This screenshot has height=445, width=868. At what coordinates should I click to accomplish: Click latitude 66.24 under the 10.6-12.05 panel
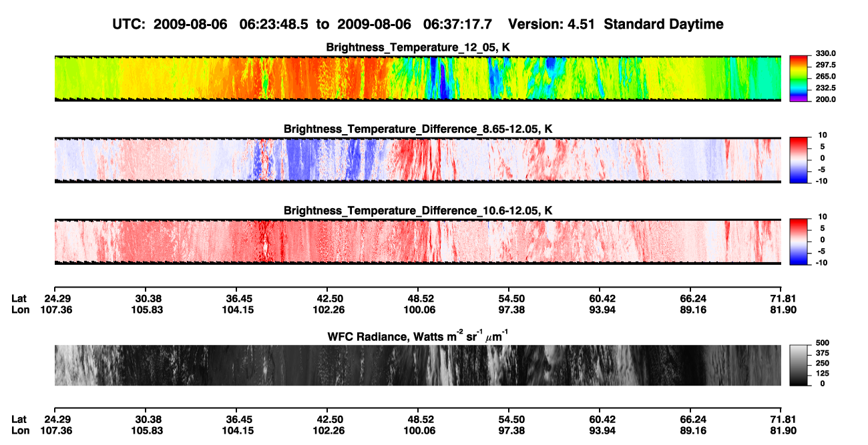click(693, 298)
